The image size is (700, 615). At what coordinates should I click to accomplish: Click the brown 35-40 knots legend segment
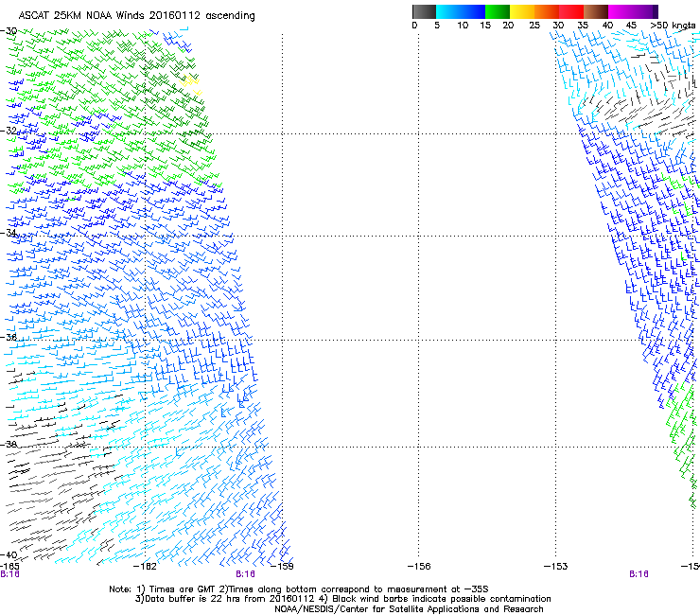click(x=596, y=11)
